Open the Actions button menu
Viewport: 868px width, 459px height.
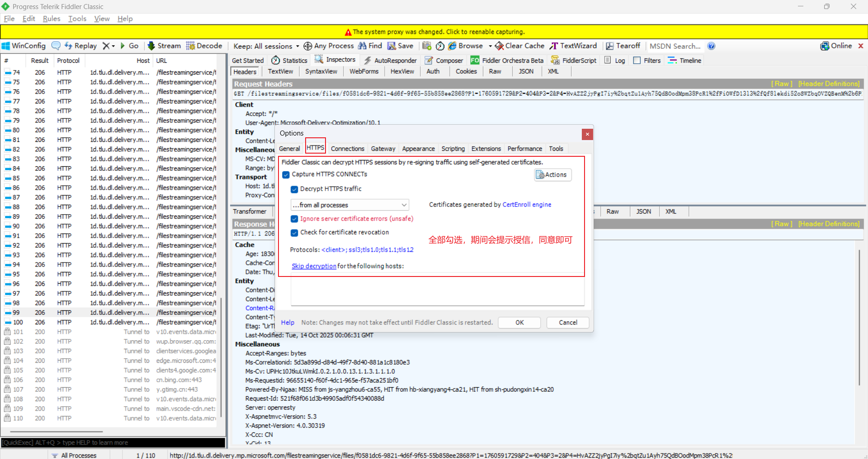[552, 175]
